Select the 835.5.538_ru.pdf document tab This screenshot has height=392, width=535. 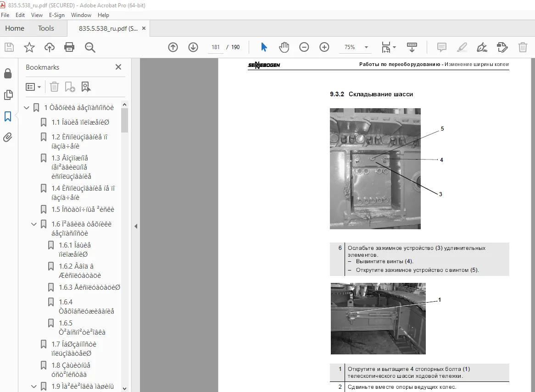tap(108, 28)
